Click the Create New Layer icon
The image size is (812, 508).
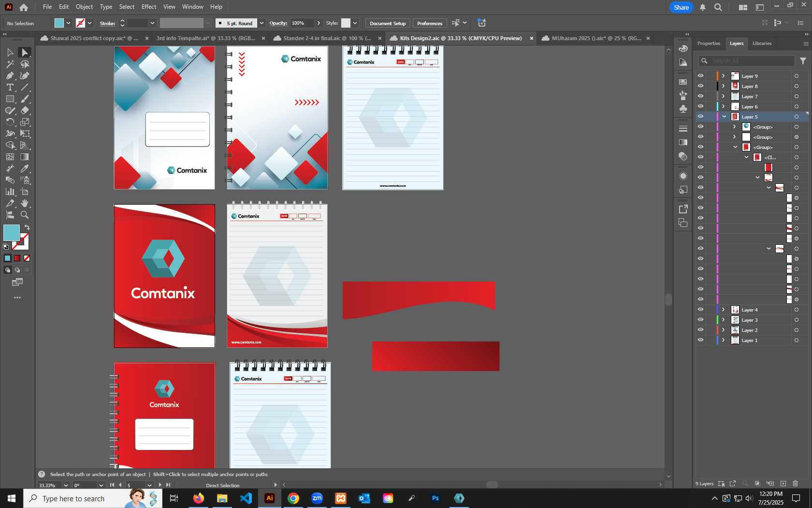[x=783, y=483]
